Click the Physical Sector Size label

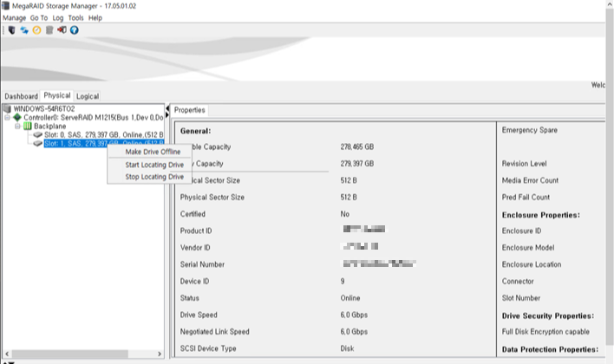tap(212, 198)
